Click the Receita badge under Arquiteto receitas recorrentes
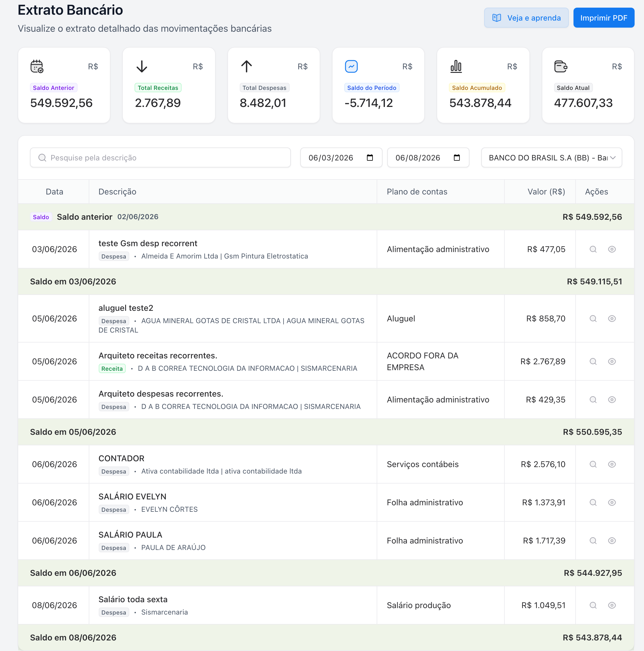 point(112,369)
